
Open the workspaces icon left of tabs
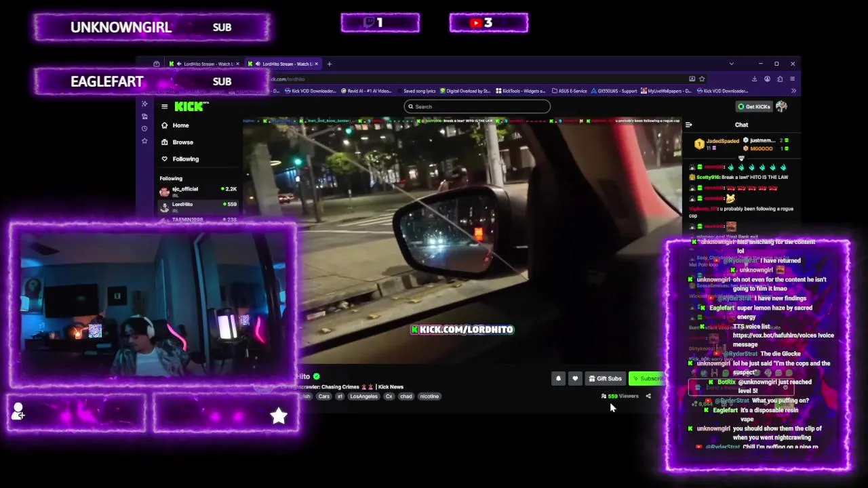157,64
